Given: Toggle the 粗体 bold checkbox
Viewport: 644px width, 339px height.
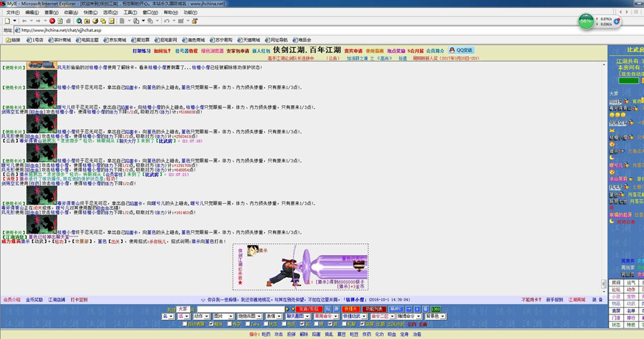Looking at the screenshot, I should 211,324.
